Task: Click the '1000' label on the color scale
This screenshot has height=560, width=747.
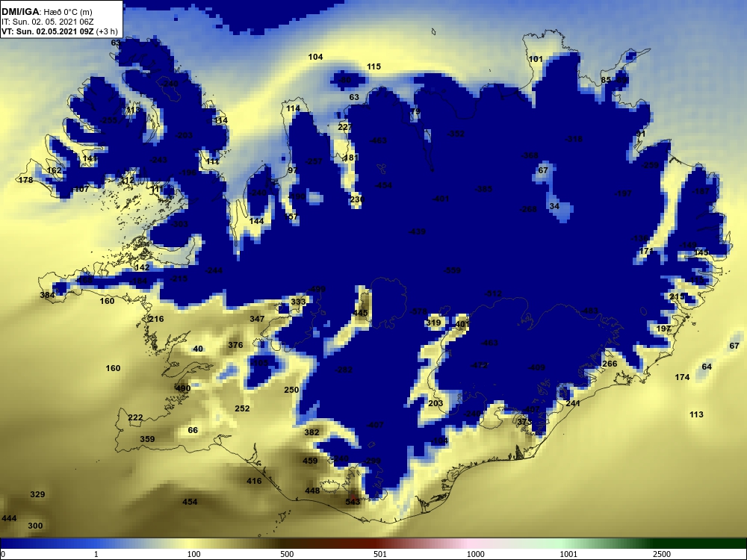Action: [x=475, y=554]
